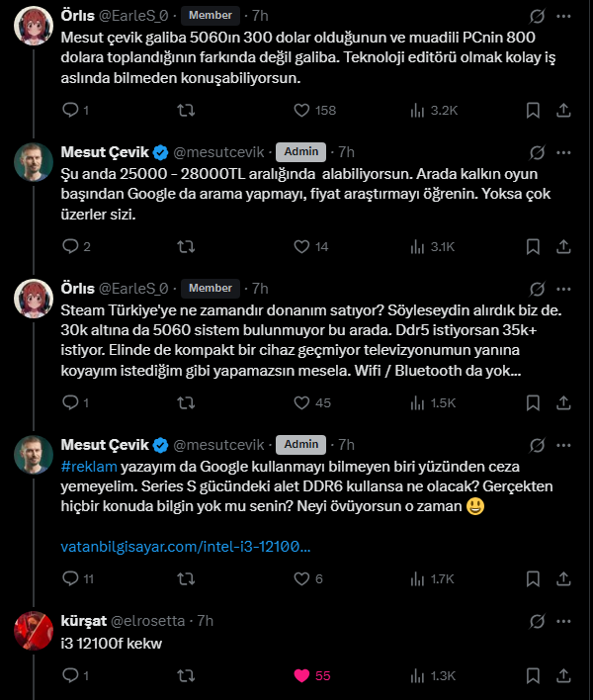This screenshot has width=593, height=700.
Task: Expand more options on Mesut Çevik's #reklam tweet
Action: [563, 445]
